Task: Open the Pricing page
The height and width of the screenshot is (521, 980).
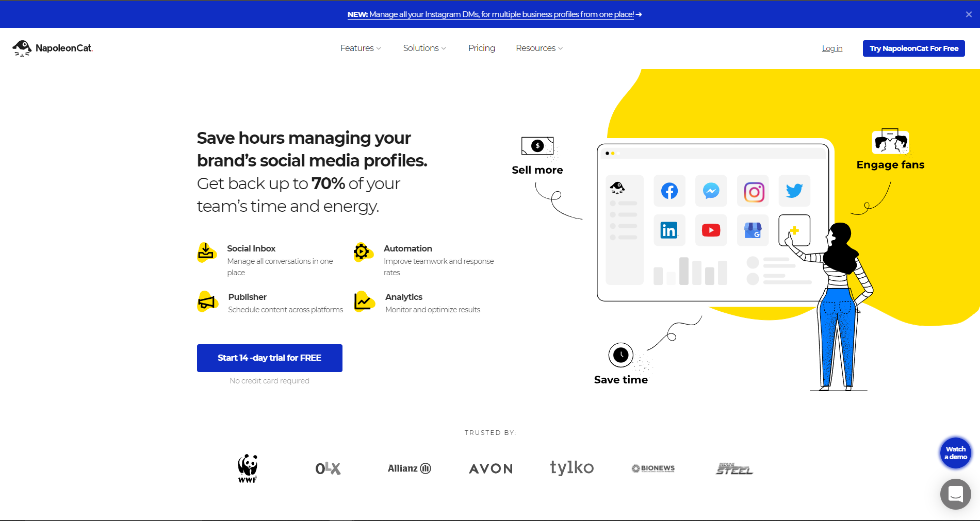Action: 482,48
